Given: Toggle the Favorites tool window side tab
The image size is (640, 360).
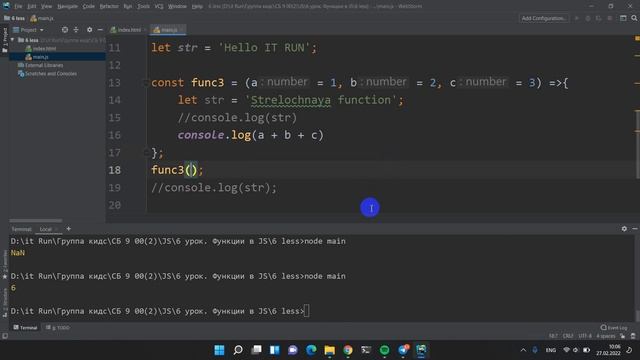Looking at the screenshot, I should 5,265.
